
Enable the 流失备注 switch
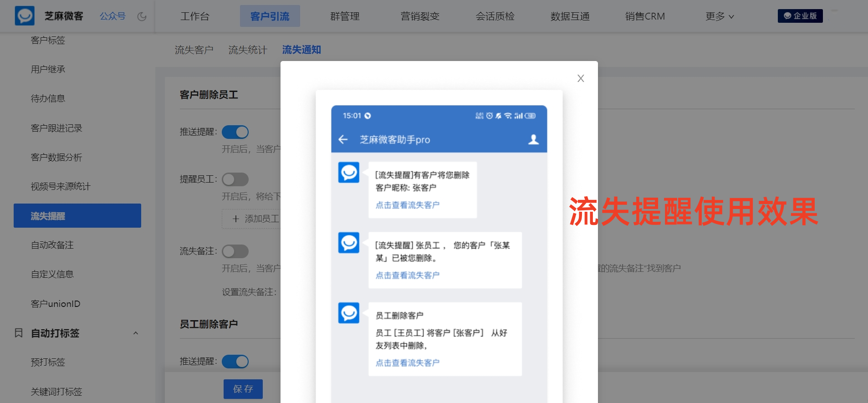[x=235, y=251]
